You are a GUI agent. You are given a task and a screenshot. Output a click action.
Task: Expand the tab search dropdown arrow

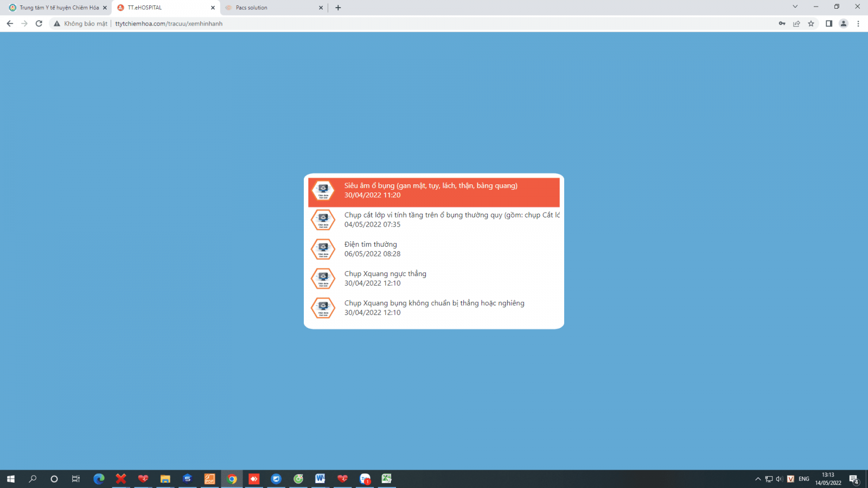(795, 7)
